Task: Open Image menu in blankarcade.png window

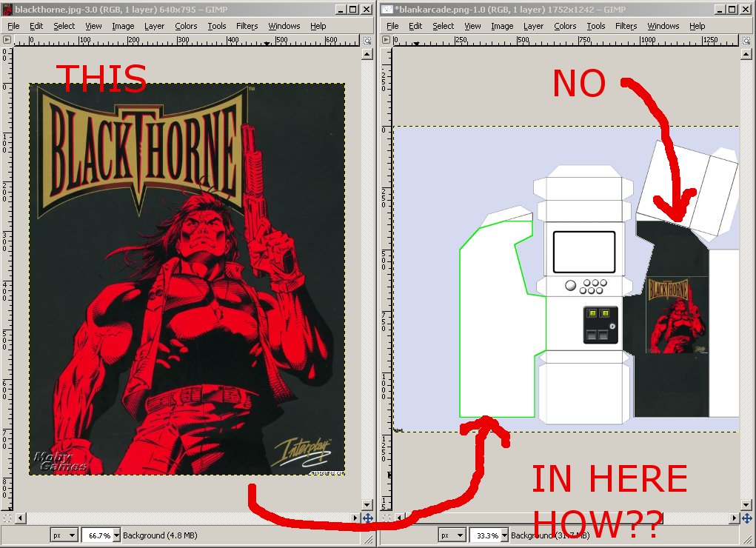Action: point(502,26)
